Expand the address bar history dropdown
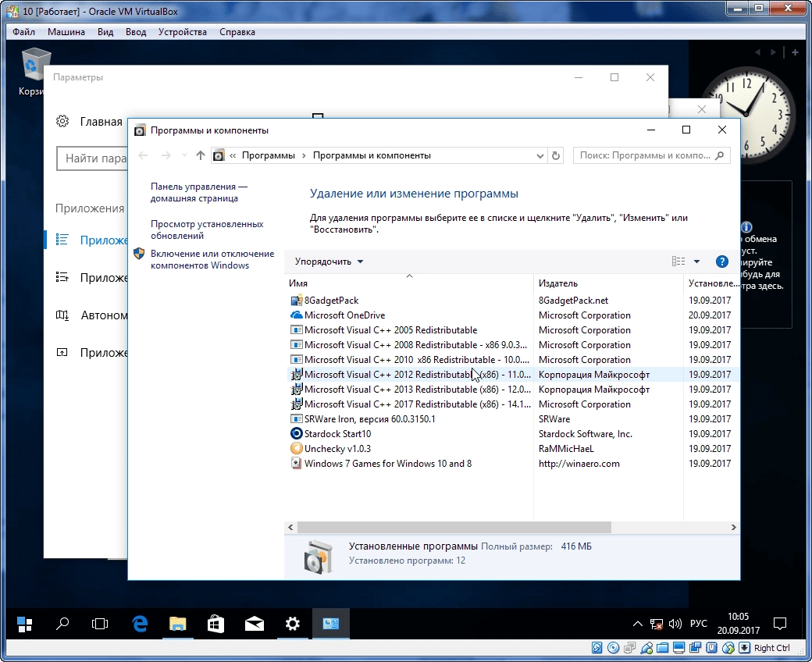Image resolution: width=812 pixels, height=662 pixels. (x=540, y=156)
